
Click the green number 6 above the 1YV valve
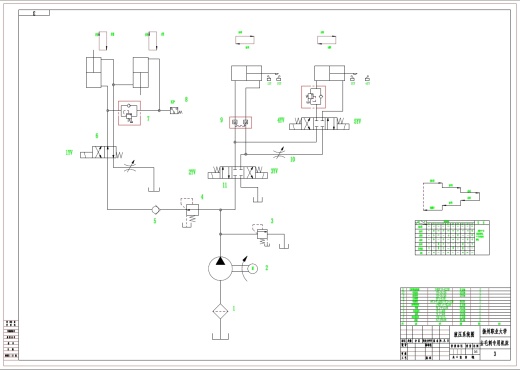pyautogui.click(x=97, y=135)
